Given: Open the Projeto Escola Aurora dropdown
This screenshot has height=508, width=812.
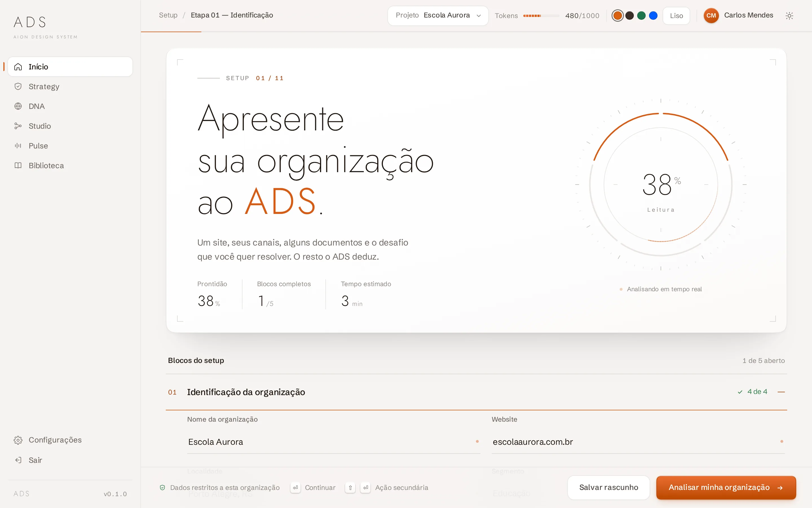Looking at the screenshot, I should [x=438, y=16].
